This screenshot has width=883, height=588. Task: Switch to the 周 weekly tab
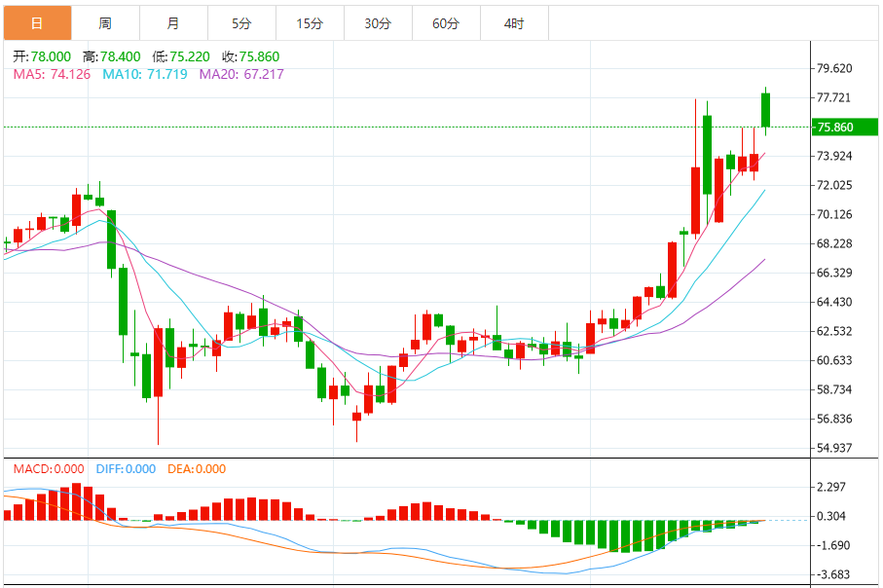105,23
